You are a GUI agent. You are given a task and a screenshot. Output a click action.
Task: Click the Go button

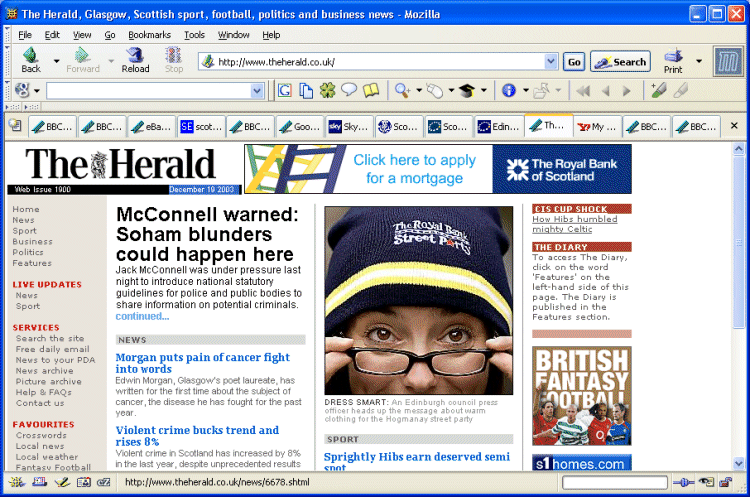(x=574, y=62)
